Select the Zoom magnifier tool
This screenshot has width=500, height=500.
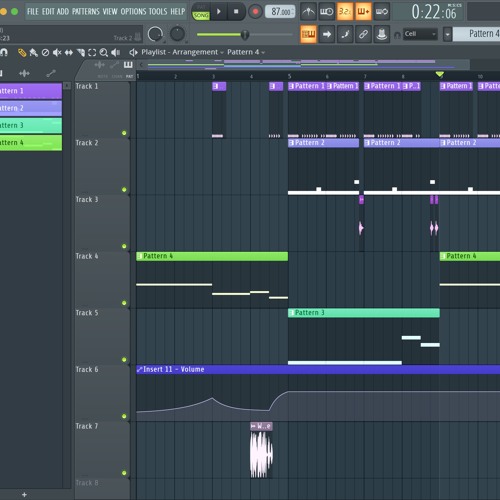[x=104, y=53]
